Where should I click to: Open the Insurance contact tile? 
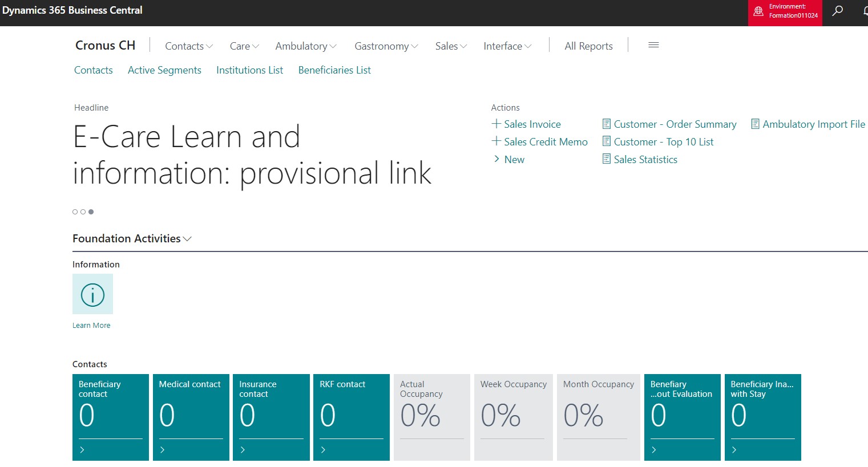tap(271, 417)
